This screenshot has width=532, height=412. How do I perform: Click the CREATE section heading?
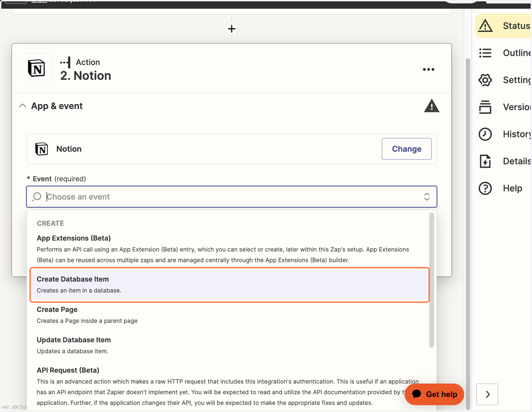tap(50, 224)
